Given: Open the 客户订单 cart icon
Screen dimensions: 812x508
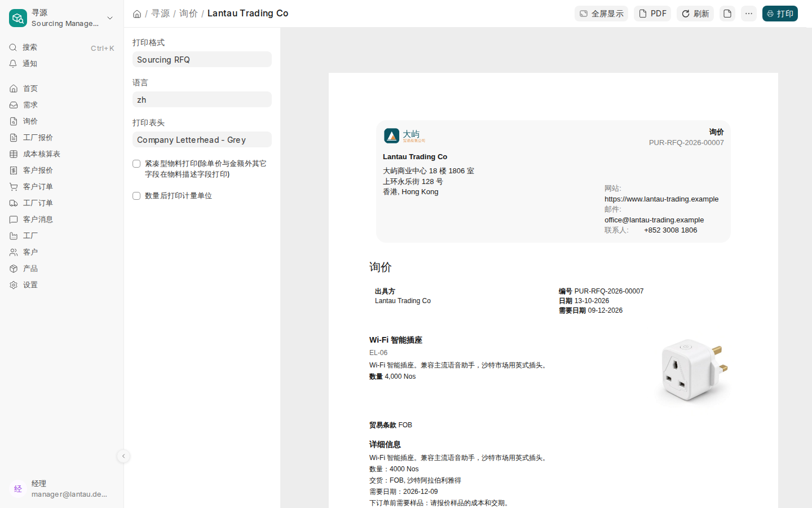Looking at the screenshot, I should [14, 187].
